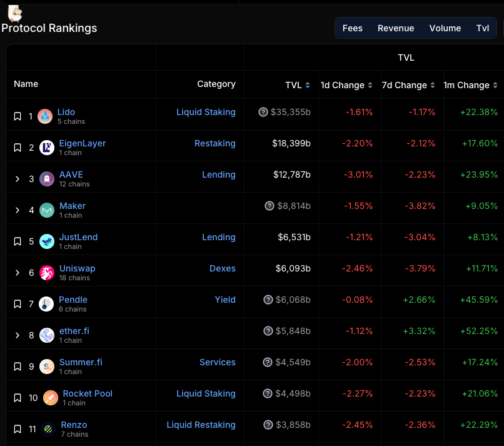Open the Services category link

click(217, 362)
